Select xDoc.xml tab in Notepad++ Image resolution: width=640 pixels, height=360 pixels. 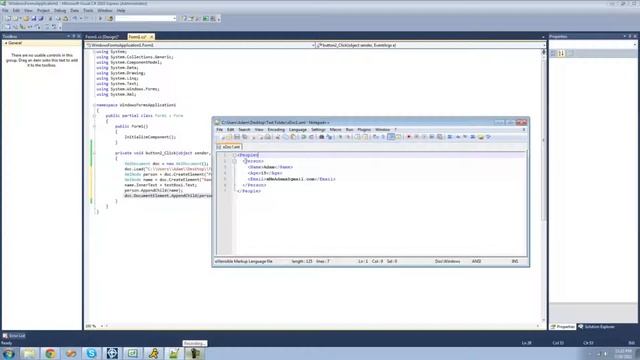(229, 147)
